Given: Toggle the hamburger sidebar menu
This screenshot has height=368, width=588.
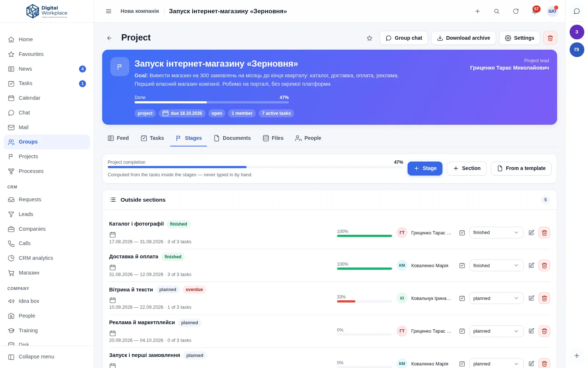Looking at the screenshot, I should coord(108,11).
